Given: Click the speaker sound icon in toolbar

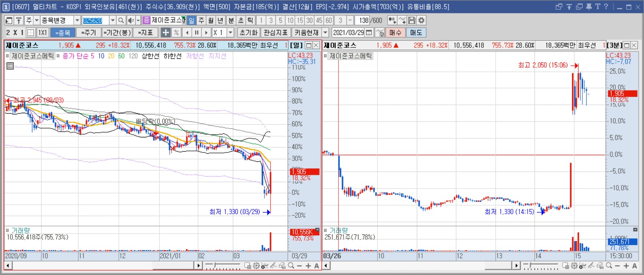Looking at the screenshot, I should (x=131, y=20).
